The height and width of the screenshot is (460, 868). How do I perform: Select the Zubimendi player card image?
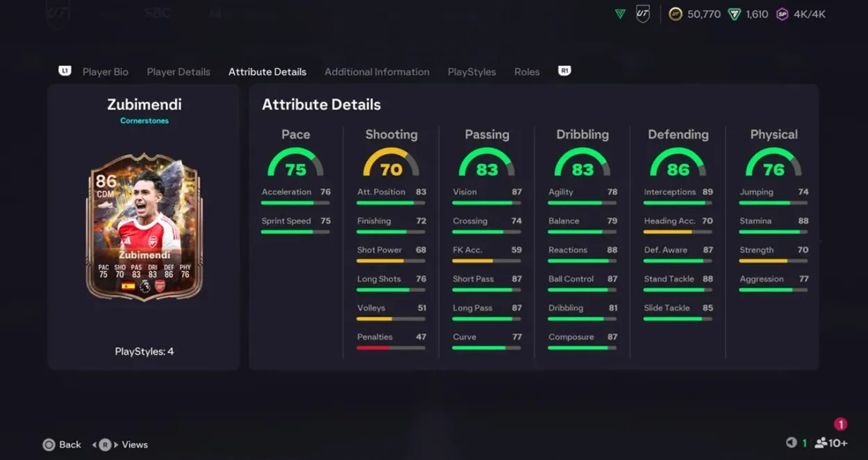144,227
